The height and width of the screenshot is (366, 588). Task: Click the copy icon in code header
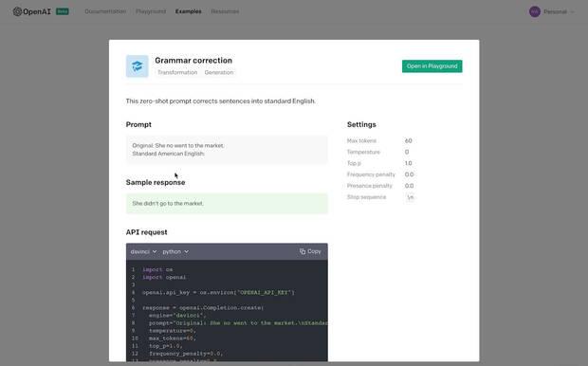303,251
